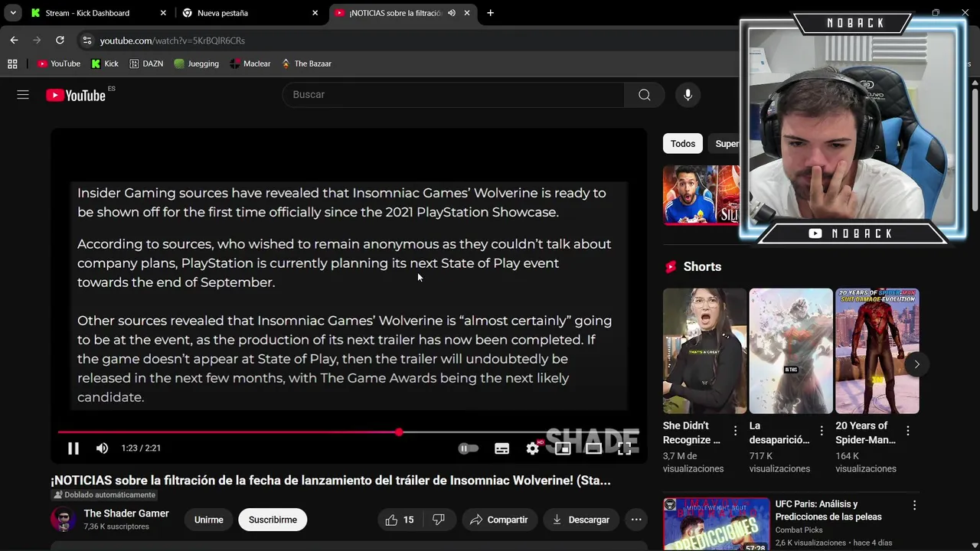
Task: Open the tab search dropdown arrow
Action: tap(13, 13)
